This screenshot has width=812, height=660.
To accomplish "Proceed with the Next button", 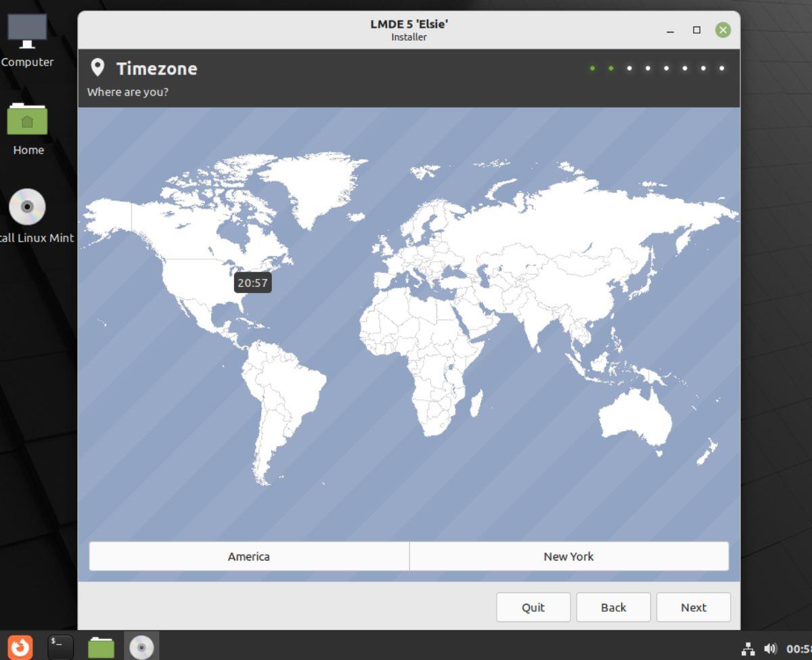I will [x=693, y=607].
